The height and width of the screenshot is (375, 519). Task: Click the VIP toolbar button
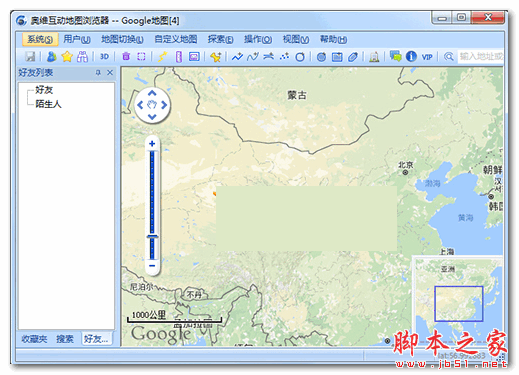coord(427,57)
